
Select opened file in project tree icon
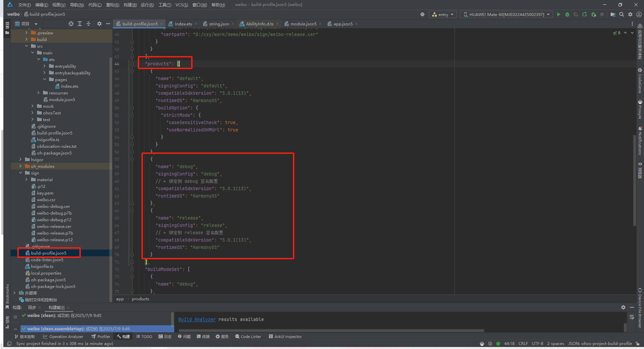[x=71, y=24]
